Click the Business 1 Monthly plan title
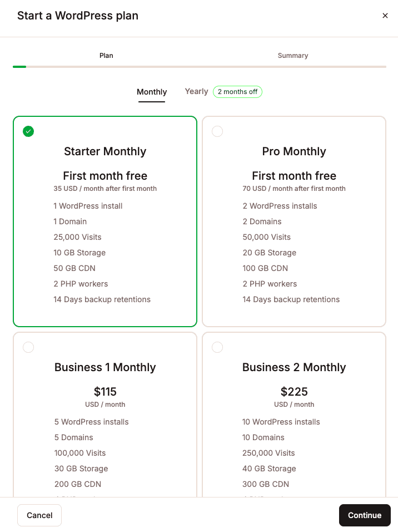398x532 pixels. (105, 367)
